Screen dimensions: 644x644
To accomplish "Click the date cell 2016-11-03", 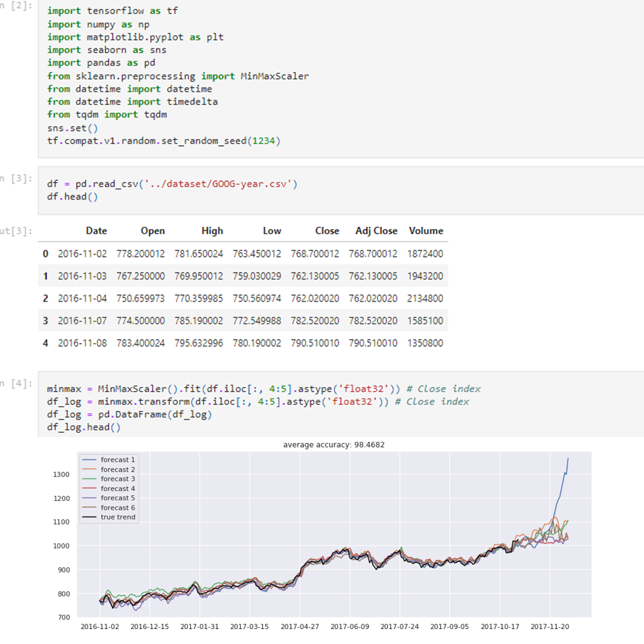I will (x=82, y=276).
